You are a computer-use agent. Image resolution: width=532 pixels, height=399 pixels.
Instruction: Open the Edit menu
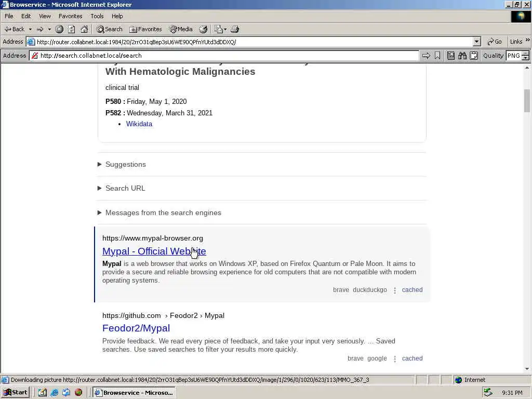pos(26,16)
